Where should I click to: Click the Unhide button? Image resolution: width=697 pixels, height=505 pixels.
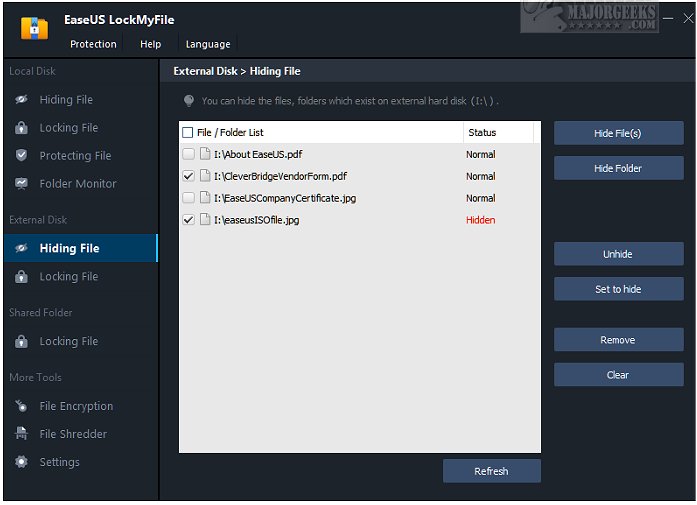click(x=618, y=254)
